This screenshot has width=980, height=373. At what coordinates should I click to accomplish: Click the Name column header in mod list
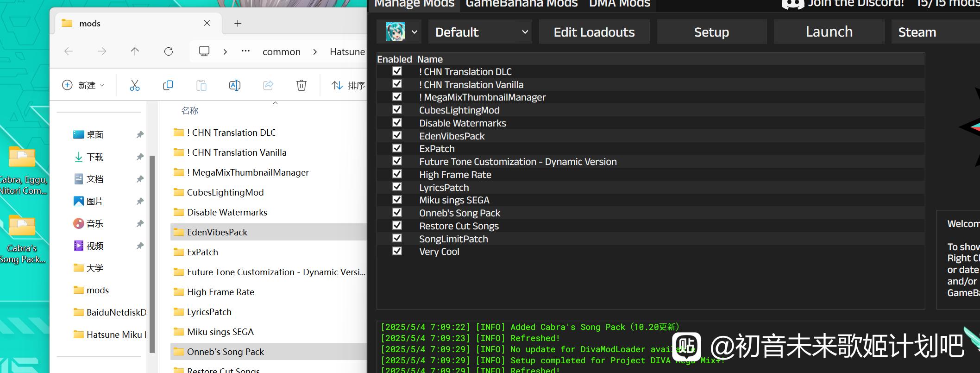[430, 59]
